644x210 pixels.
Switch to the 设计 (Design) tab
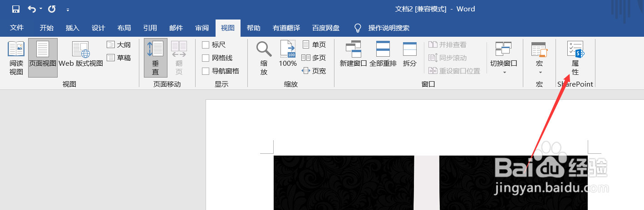click(x=98, y=28)
